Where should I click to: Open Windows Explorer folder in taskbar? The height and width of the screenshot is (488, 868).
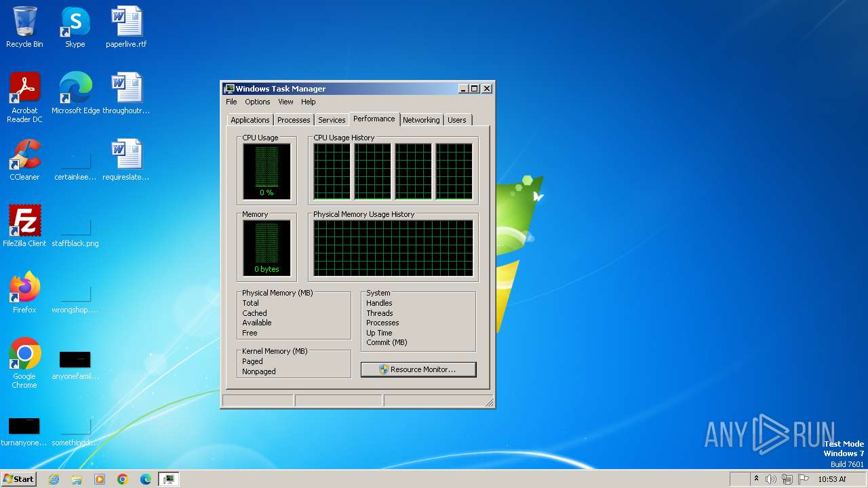click(x=77, y=479)
